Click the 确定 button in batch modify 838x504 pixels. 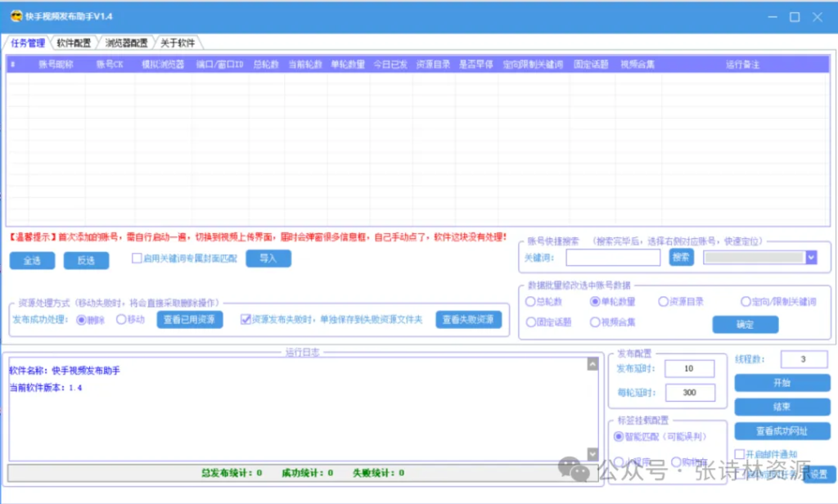point(745,325)
